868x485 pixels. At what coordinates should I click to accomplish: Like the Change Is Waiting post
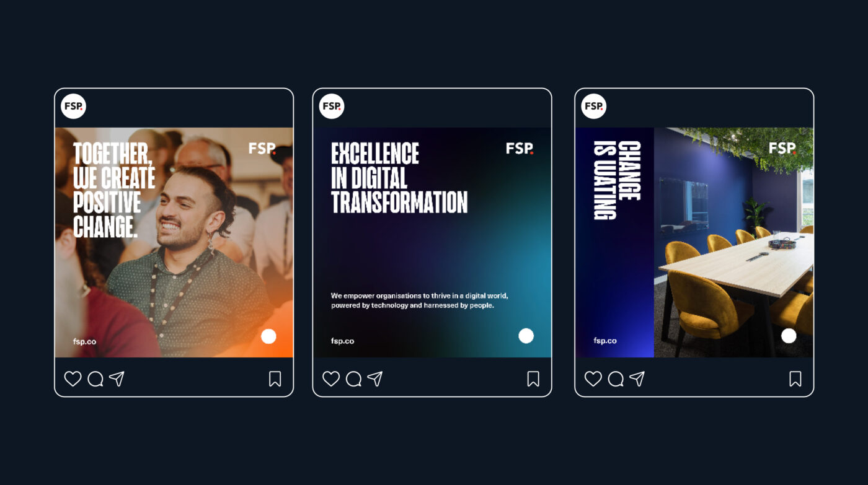pyautogui.click(x=593, y=378)
